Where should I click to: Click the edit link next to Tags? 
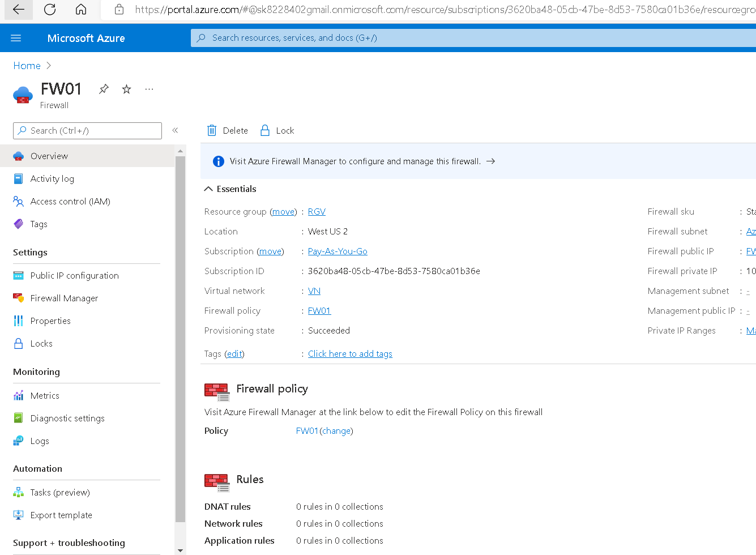click(234, 354)
